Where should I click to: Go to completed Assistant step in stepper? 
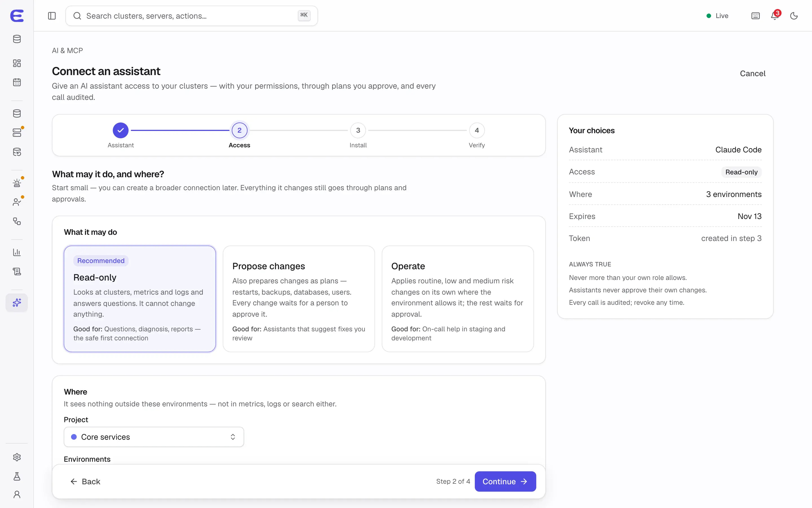tap(120, 130)
